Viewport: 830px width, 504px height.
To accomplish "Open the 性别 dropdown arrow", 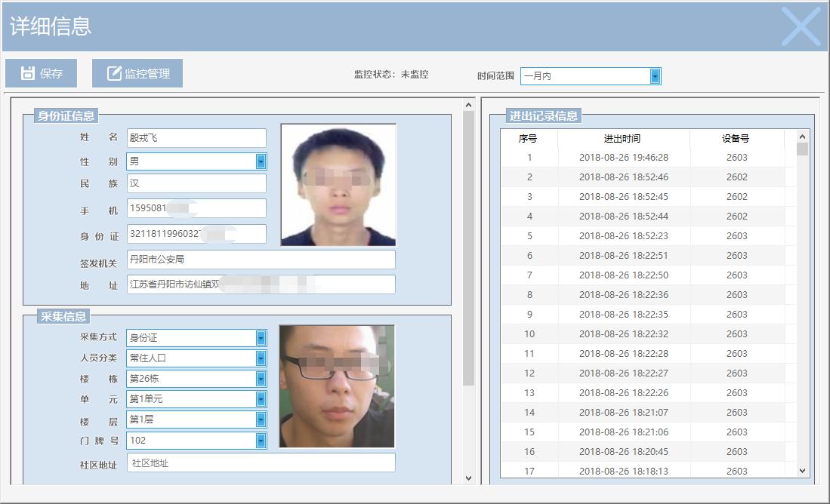I will tap(261, 161).
